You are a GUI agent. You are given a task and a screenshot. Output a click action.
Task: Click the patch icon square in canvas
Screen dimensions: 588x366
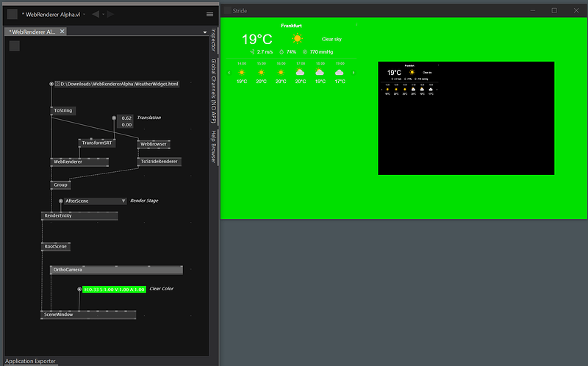coord(14,46)
